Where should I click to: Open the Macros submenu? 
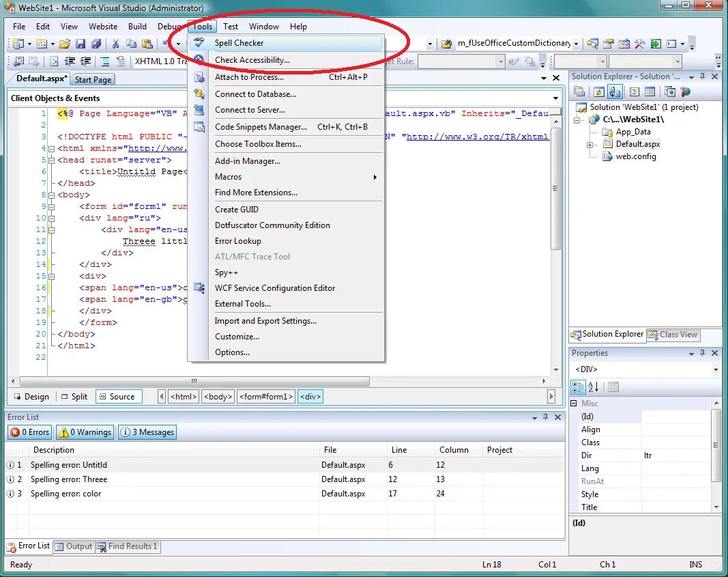click(x=285, y=177)
